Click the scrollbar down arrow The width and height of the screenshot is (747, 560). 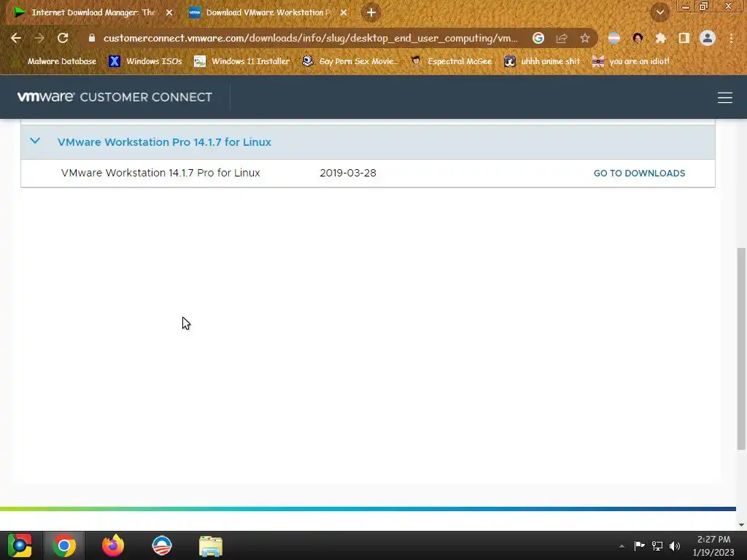pos(741,525)
